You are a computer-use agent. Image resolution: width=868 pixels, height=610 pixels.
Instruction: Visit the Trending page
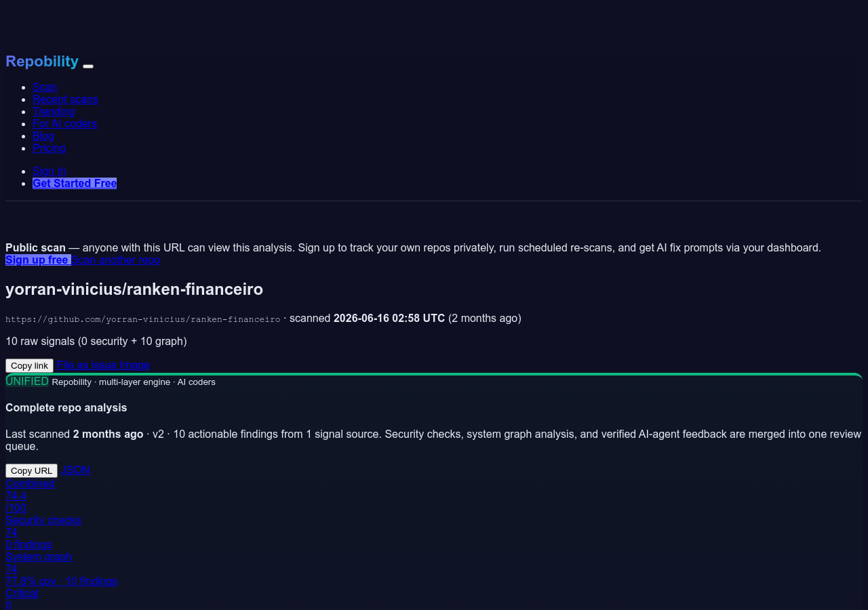[x=54, y=111]
